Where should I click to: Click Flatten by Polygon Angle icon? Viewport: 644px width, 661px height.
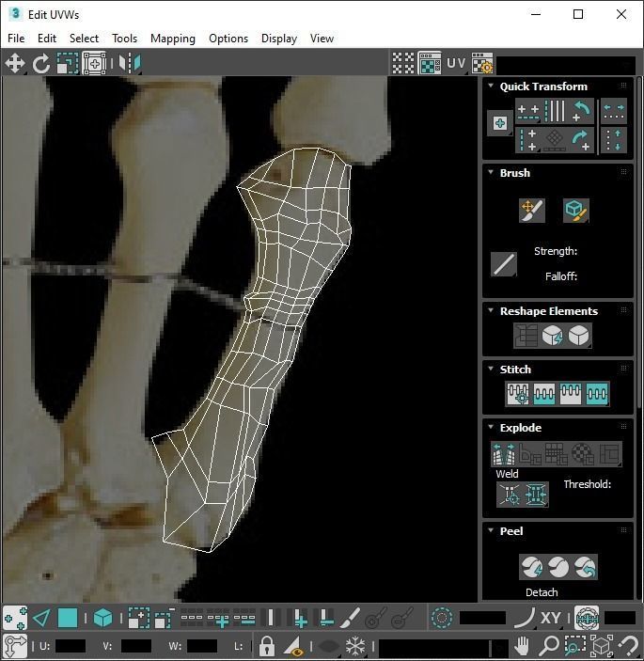(x=530, y=454)
